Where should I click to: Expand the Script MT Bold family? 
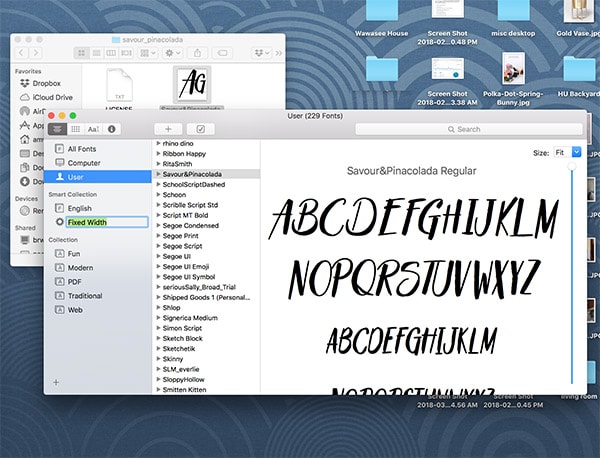[x=158, y=215]
